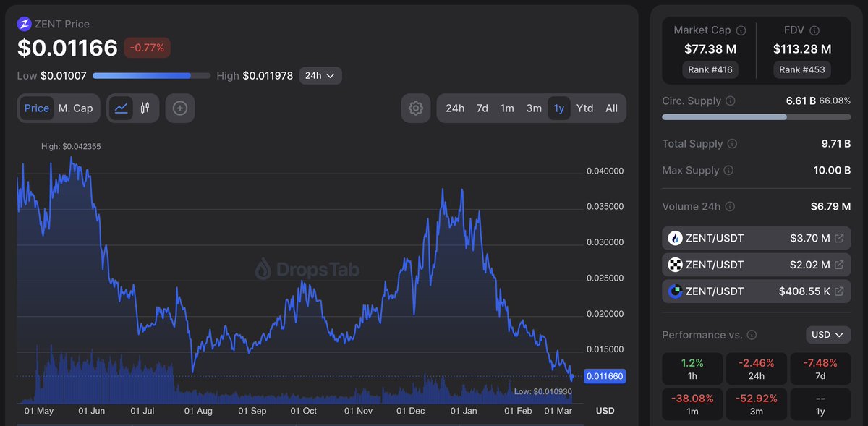Click the add comparison plus icon

pos(180,108)
